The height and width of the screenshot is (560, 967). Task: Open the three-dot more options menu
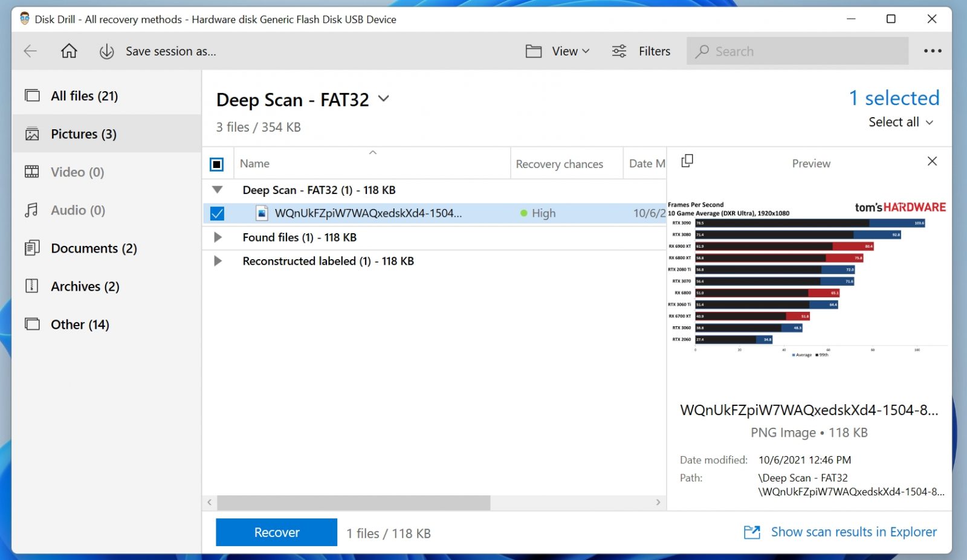click(x=933, y=51)
